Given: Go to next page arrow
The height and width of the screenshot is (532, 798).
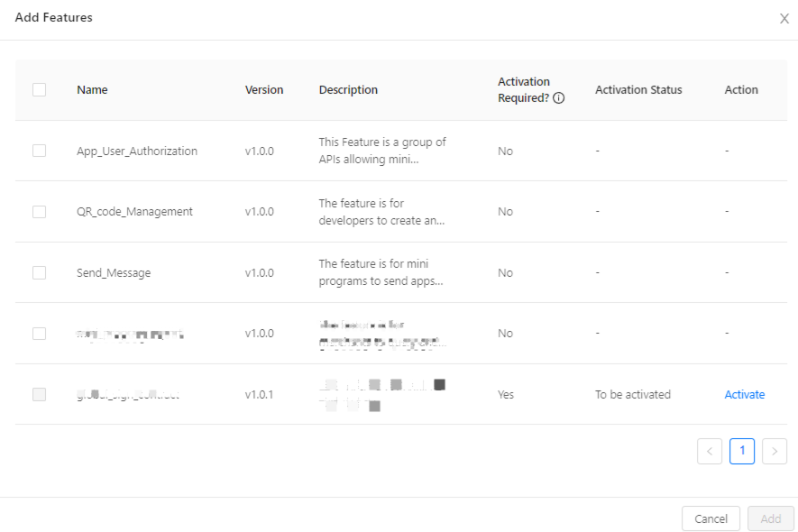Looking at the screenshot, I should pyautogui.click(x=774, y=451).
